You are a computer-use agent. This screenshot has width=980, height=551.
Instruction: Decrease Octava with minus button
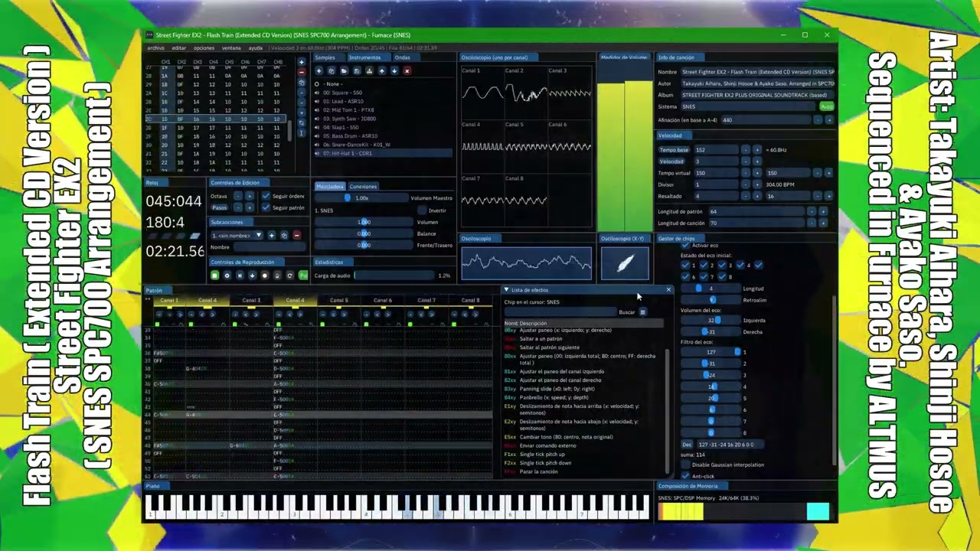[x=238, y=197]
